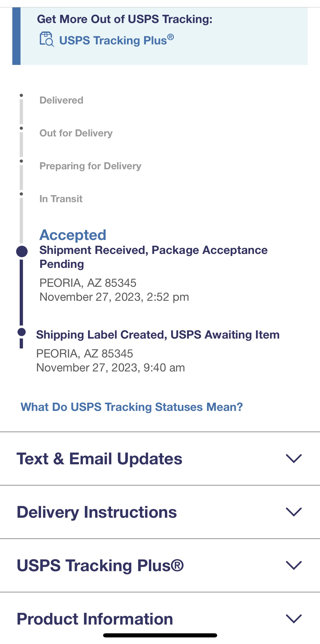Expand Product Information chevron arrow

tap(294, 619)
